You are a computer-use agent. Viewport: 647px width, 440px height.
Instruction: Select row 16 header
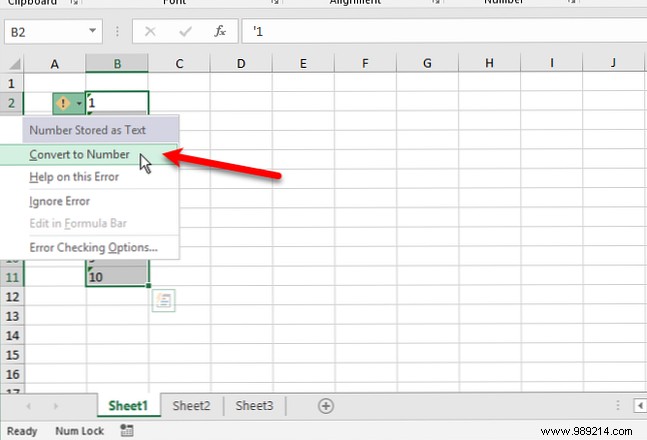12,374
